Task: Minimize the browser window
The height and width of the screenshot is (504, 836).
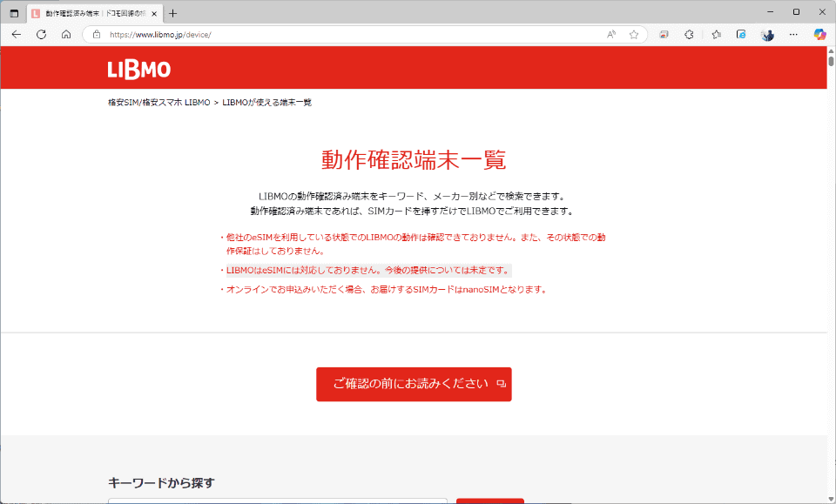Action: click(x=770, y=11)
